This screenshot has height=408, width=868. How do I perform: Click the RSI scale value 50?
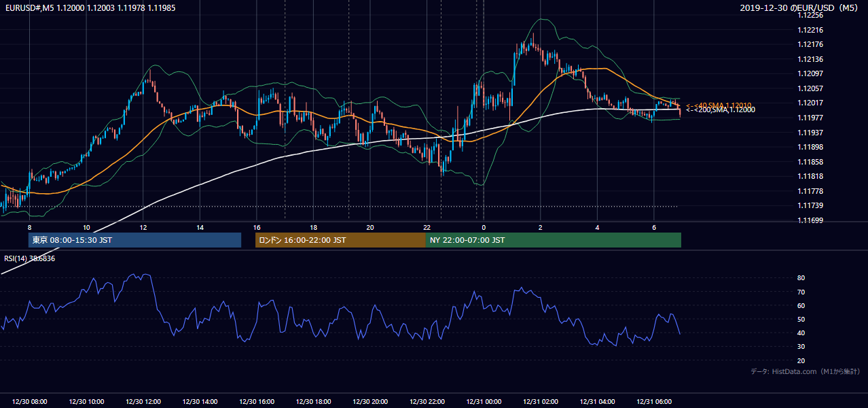pos(801,319)
